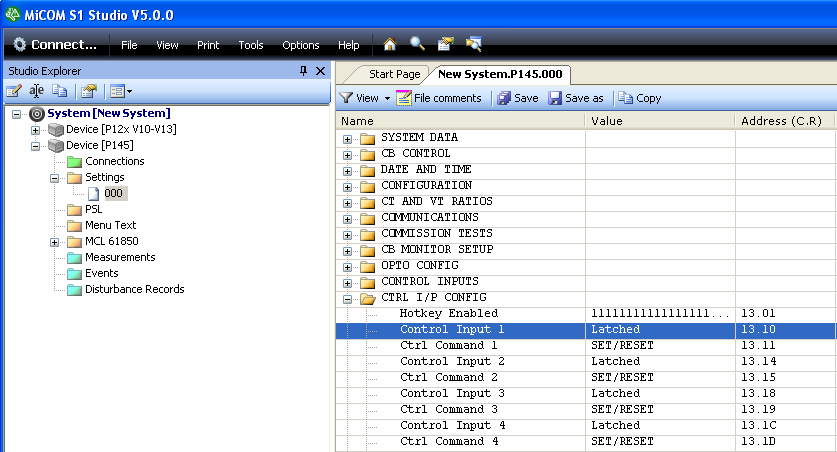The width and height of the screenshot is (837, 452).
Task: Click the SET/RESET value of Ctrl Command 2
Action: 622,377
